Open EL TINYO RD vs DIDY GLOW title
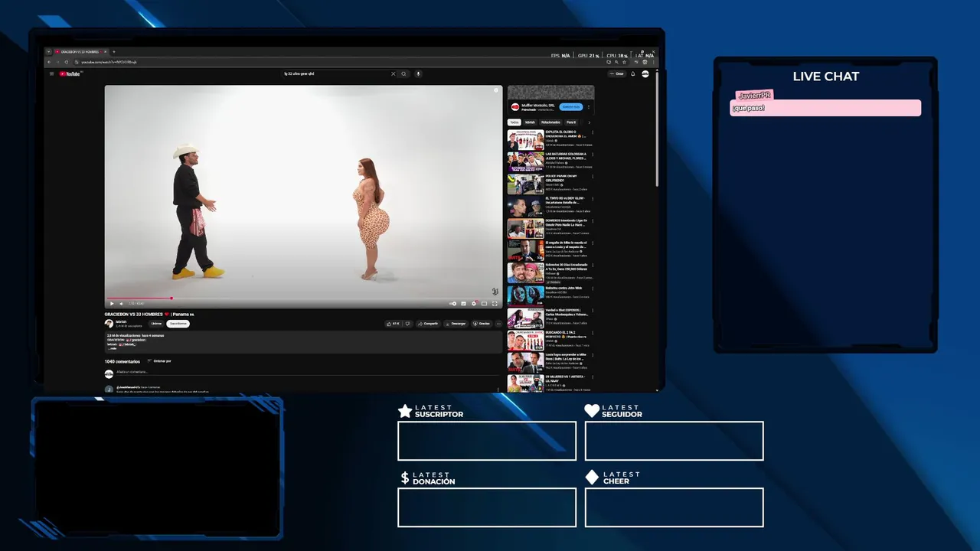 tap(567, 200)
